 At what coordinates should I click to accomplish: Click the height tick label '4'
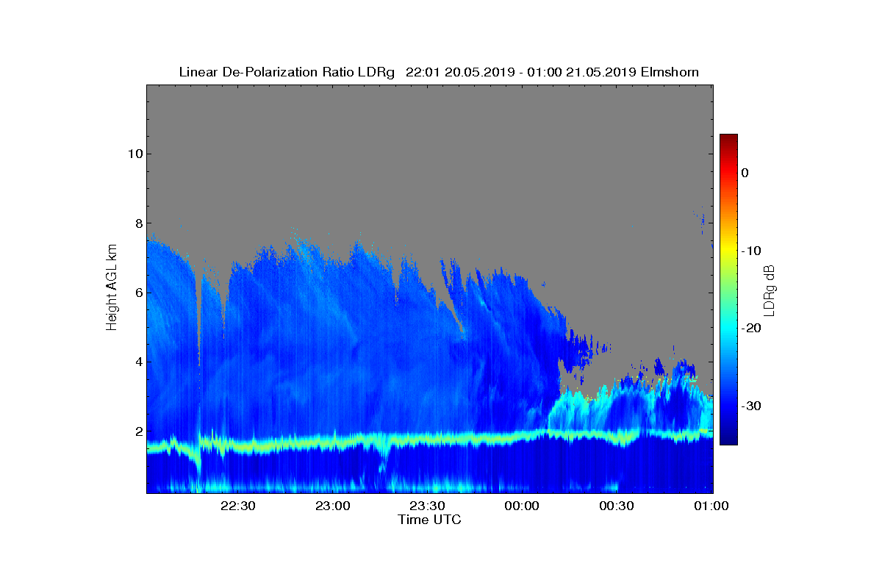pos(137,362)
